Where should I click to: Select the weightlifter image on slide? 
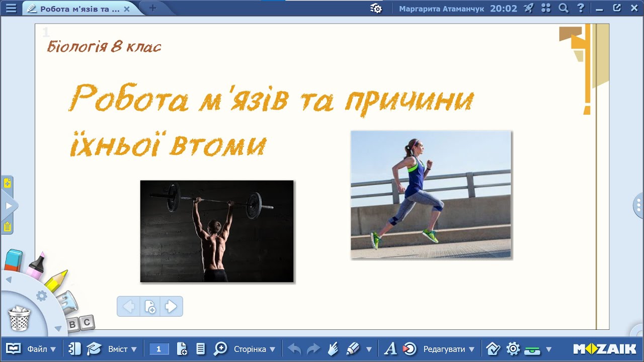[217, 231]
